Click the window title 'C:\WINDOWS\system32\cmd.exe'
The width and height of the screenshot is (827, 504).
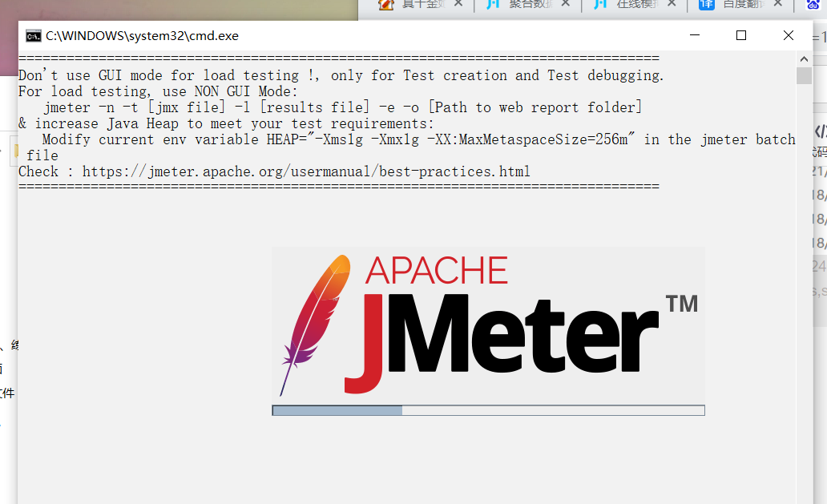(x=142, y=36)
